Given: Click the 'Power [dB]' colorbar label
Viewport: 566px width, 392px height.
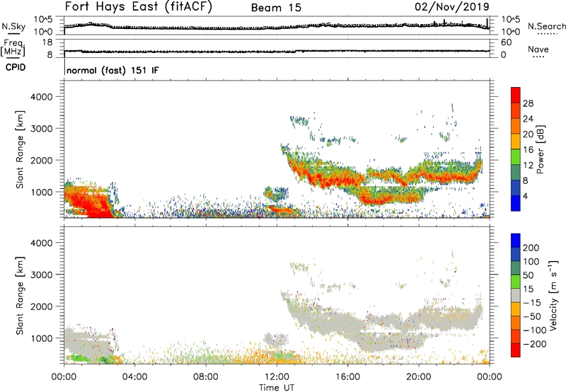Looking at the screenshot, I should click(540, 149).
